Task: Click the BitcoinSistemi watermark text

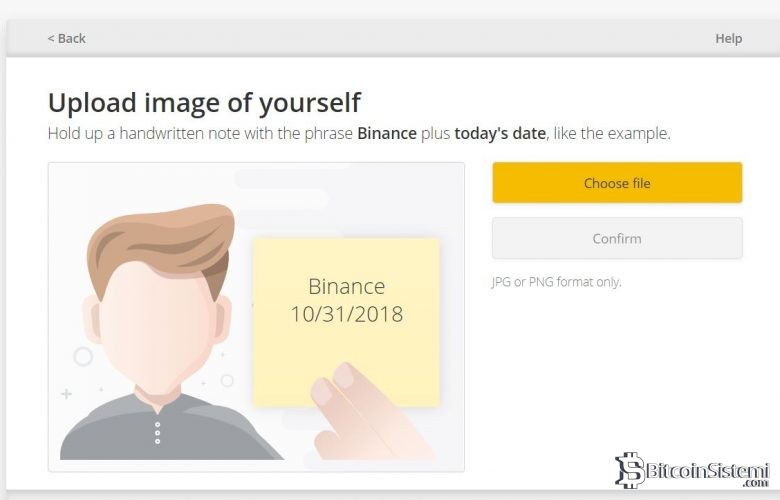Action: [707, 470]
